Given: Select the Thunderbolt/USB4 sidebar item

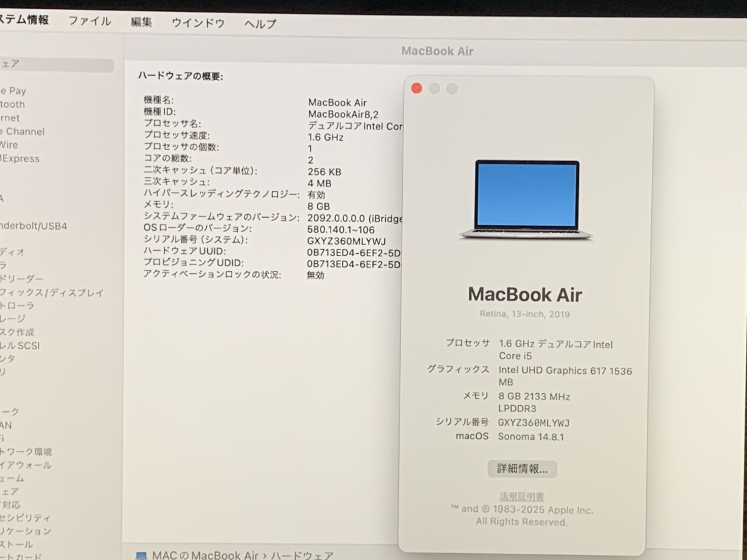Looking at the screenshot, I should (34, 226).
